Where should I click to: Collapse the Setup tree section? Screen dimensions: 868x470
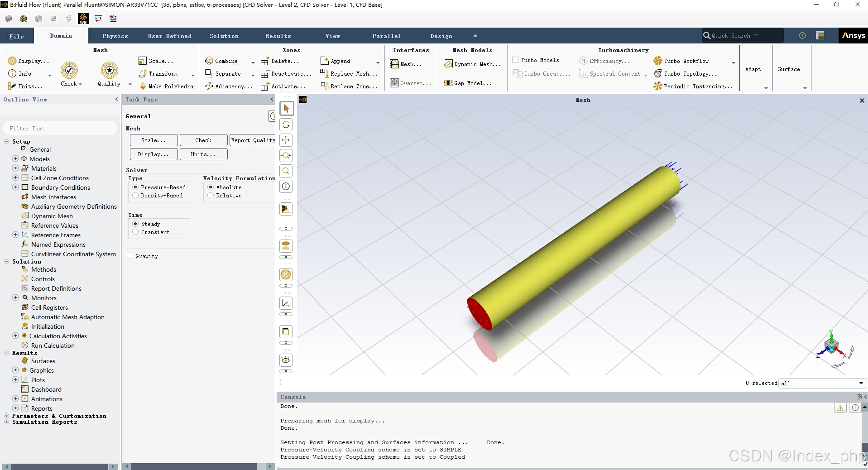click(7, 142)
